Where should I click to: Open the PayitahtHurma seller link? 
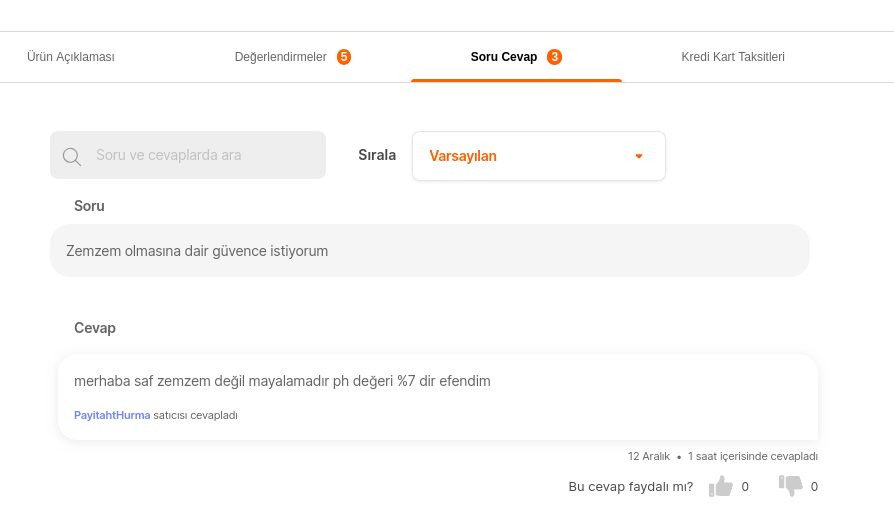(112, 415)
